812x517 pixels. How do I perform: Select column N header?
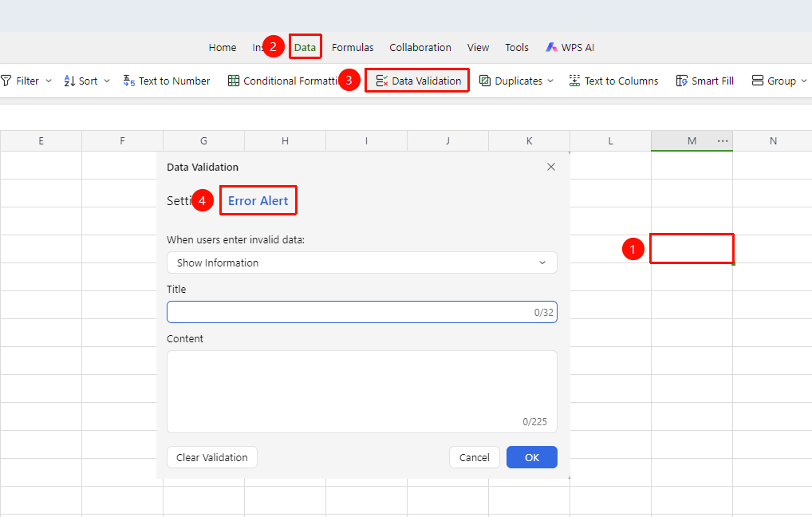click(773, 141)
